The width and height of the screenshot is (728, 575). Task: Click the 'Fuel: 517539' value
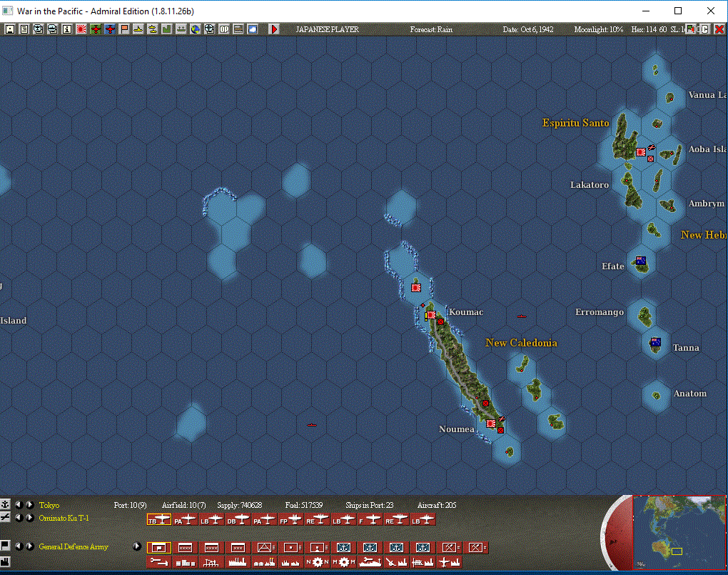click(303, 505)
